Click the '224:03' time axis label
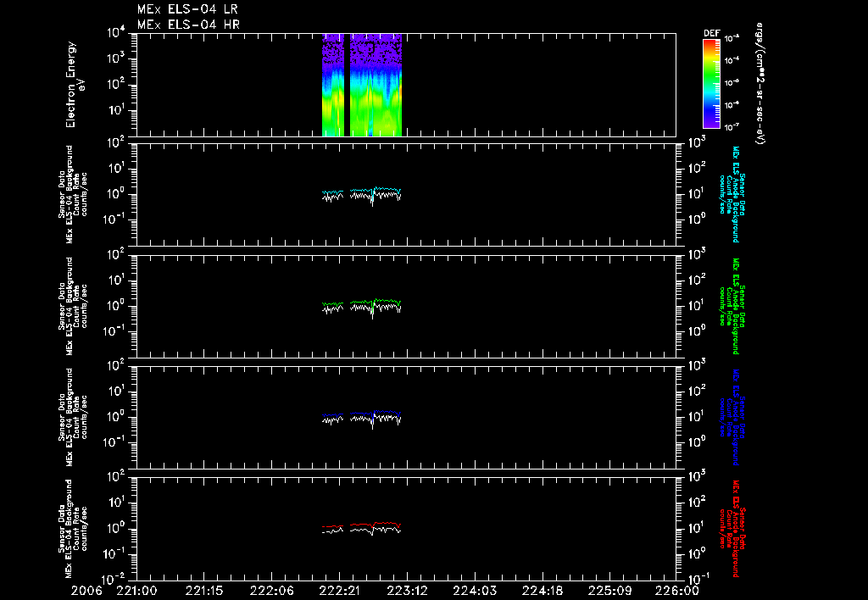The image size is (868, 600). pos(475,591)
